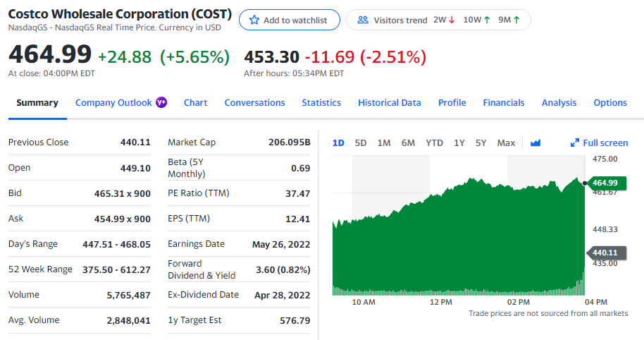Click the 9M visitors trend up arrow
Image resolution: width=644 pixels, height=340 pixels.
(516, 20)
